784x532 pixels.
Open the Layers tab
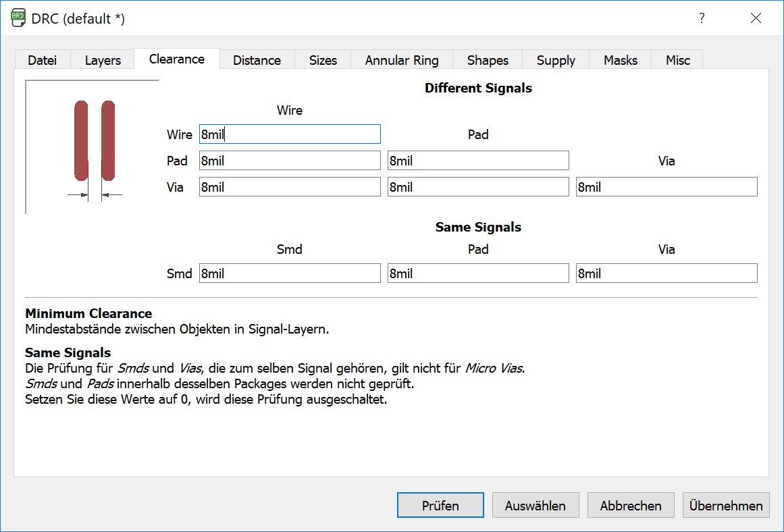(x=103, y=60)
